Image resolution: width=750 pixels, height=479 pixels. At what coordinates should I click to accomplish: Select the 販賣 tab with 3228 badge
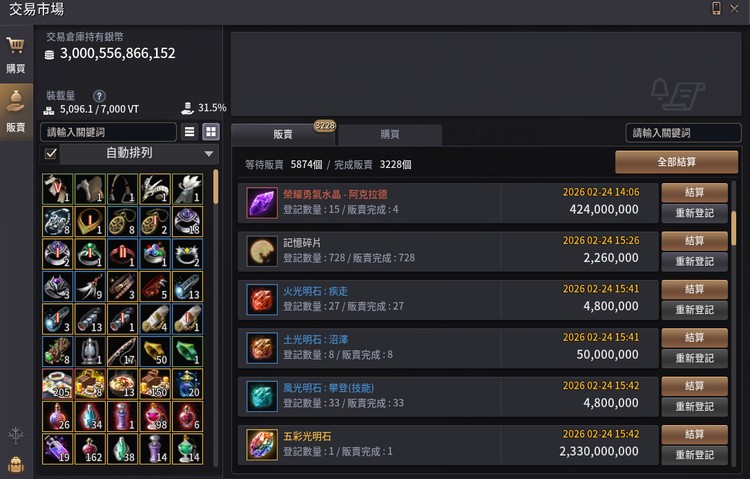[x=283, y=134]
